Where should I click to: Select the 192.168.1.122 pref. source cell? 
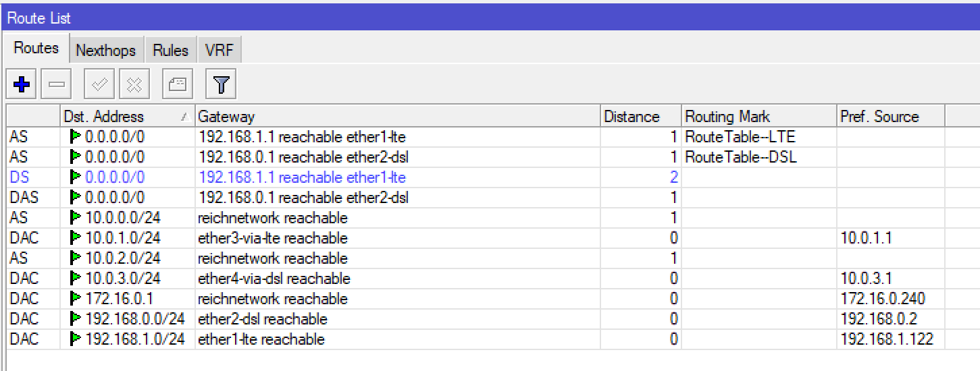886,339
